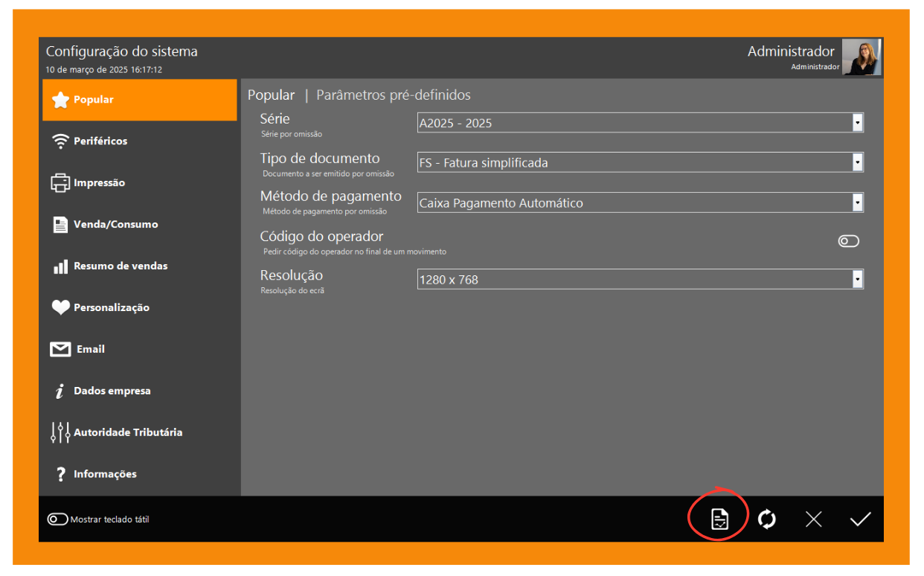924x576 pixels.
Task: Expand Método de pagamento dropdown
Action: 857,202
